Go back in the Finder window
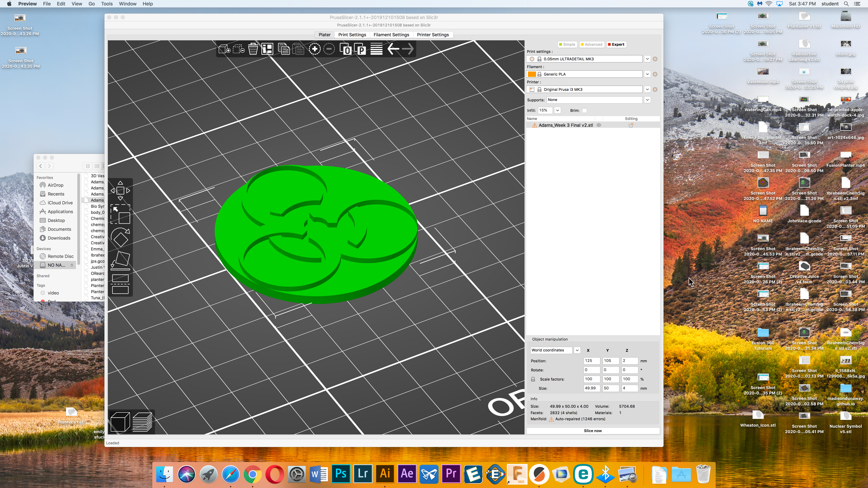This screenshot has width=868, height=488. [41, 166]
